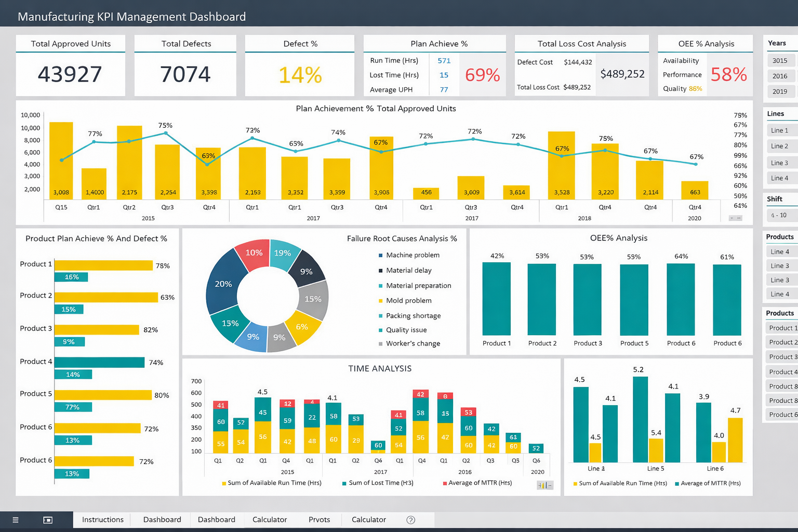Toggle the 4 - 10 shift slicer
Screen dimensions: 798x532
coord(780,215)
